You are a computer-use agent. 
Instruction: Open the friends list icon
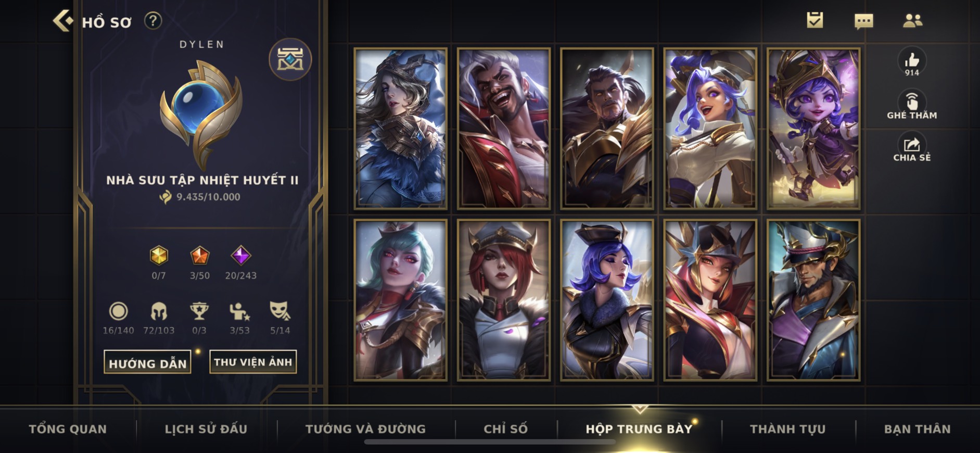[912, 20]
